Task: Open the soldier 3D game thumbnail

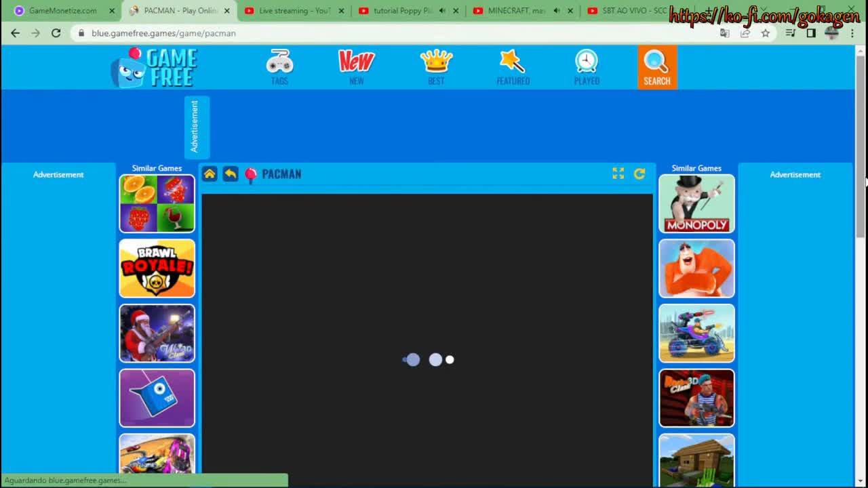Action: click(x=696, y=399)
